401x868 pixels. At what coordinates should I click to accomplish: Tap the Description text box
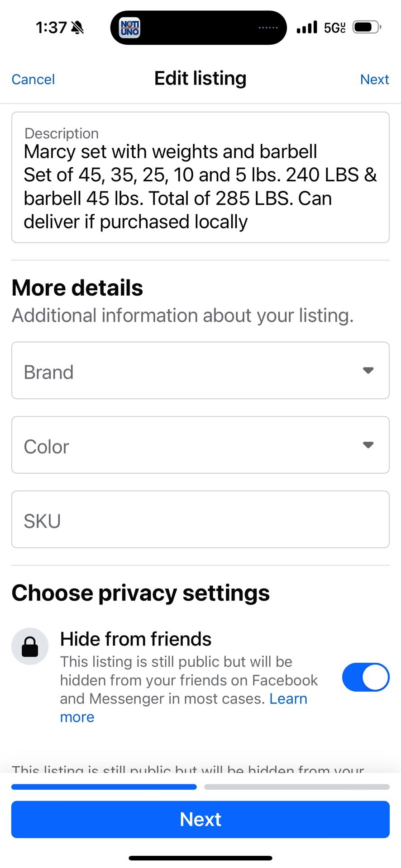pyautogui.click(x=200, y=177)
